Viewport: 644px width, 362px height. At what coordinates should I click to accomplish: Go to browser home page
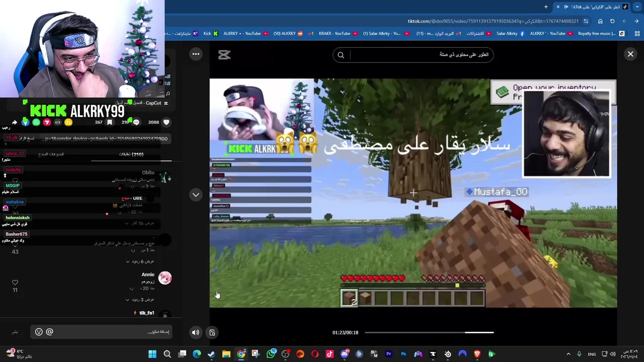pyautogui.click(x=600, y=21)
